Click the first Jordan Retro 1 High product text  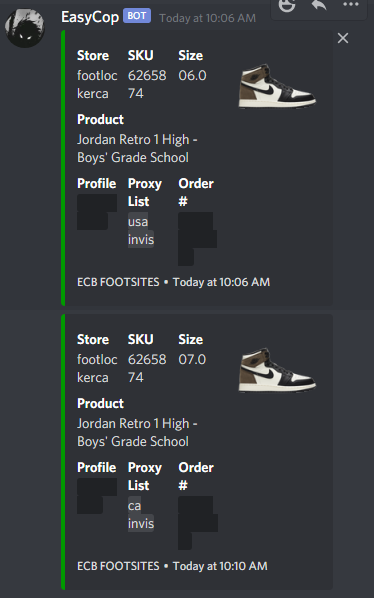[137, 148]
